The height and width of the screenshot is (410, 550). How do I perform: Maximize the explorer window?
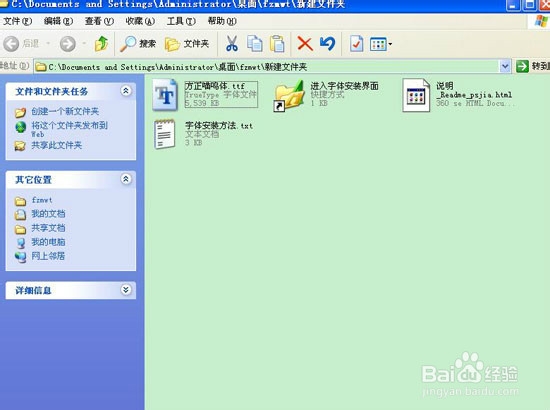[x=529, y=5]
